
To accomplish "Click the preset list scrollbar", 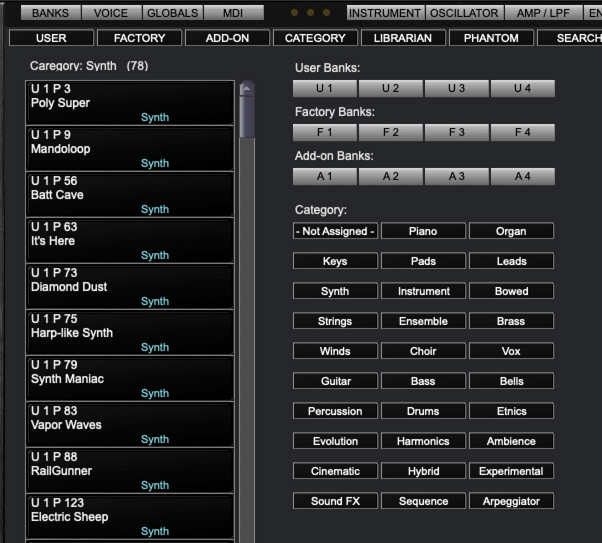I will (247, 120).
